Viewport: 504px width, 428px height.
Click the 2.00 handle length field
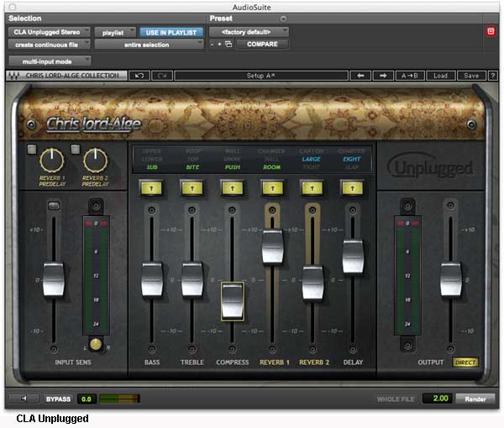click(x=437, y=399)
